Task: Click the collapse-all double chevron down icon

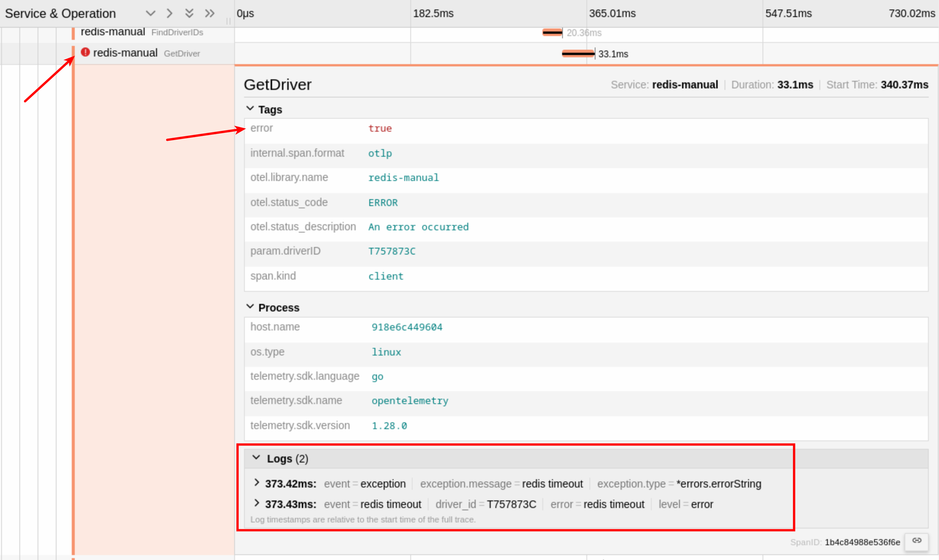Action: 189,14
